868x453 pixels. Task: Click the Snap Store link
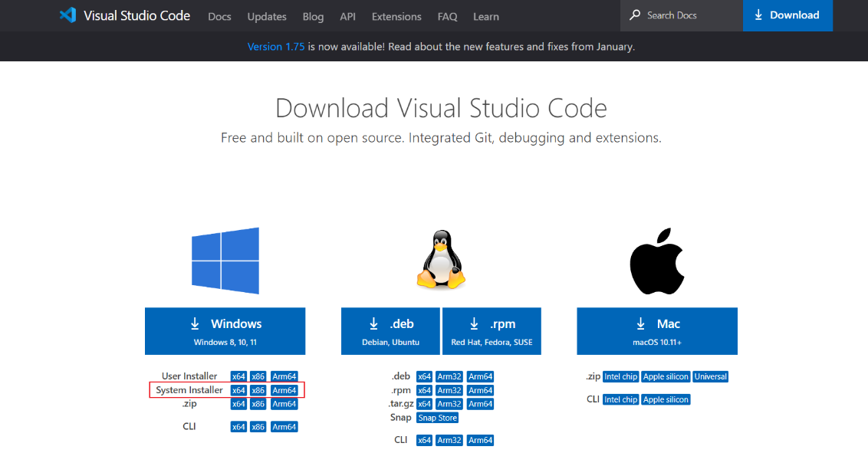click(437, 418)
